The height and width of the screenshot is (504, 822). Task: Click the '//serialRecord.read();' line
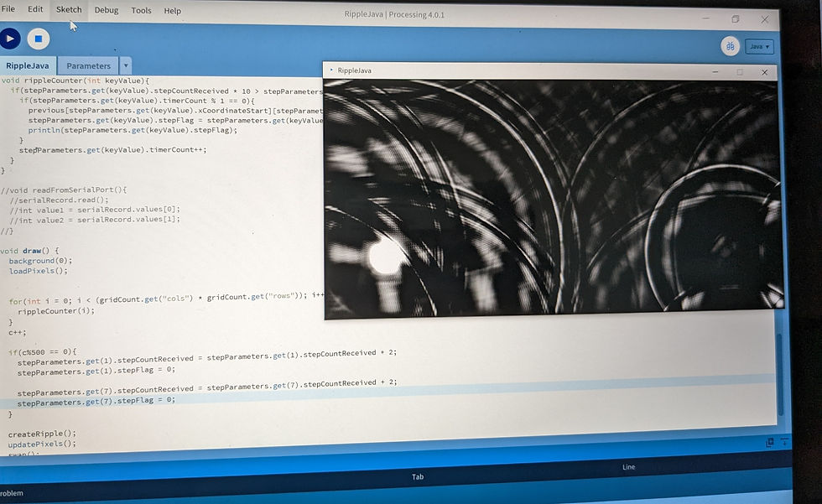(x=60, y=200)
